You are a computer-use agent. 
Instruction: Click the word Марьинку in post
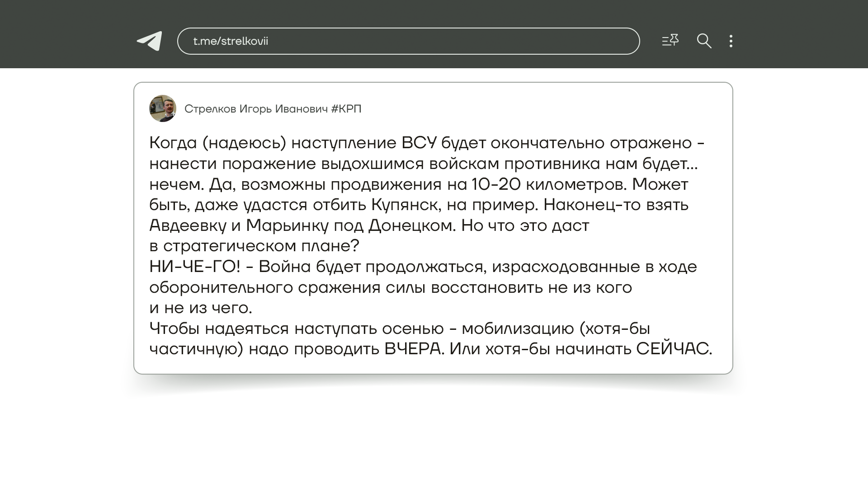pyautogui.click(x=287, y=225)
